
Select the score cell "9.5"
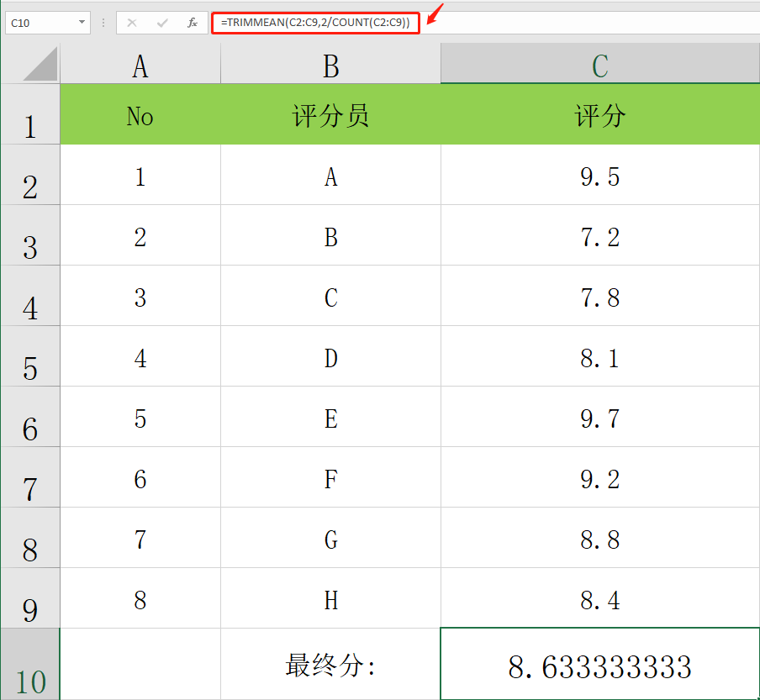(x=600, y=175)
